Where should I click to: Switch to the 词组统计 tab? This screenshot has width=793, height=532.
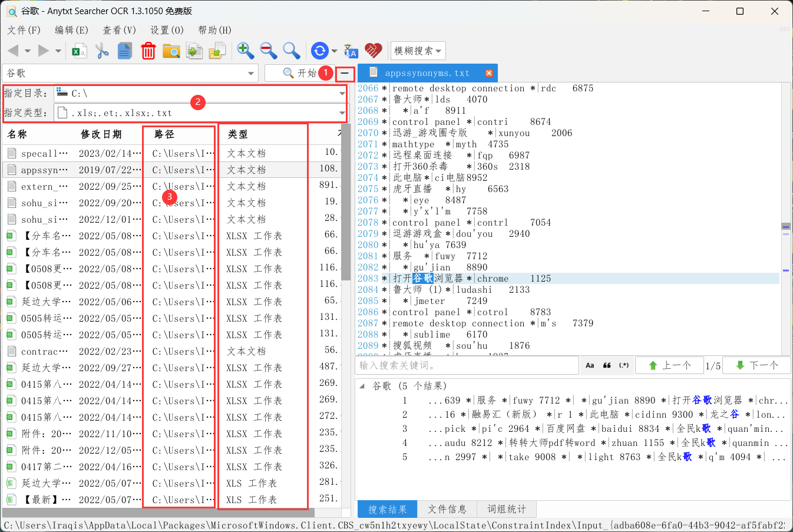click(507, 509)
